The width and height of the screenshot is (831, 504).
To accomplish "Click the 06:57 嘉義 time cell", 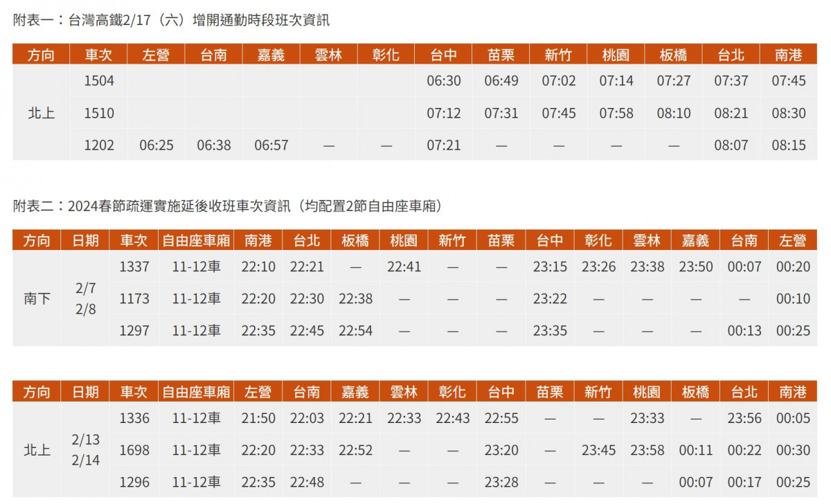I will point(271,145).
